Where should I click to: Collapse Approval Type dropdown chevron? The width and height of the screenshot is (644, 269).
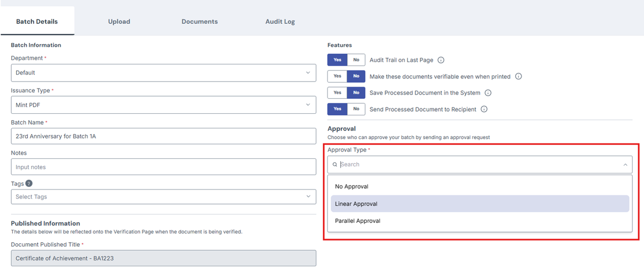coord(625,165)
